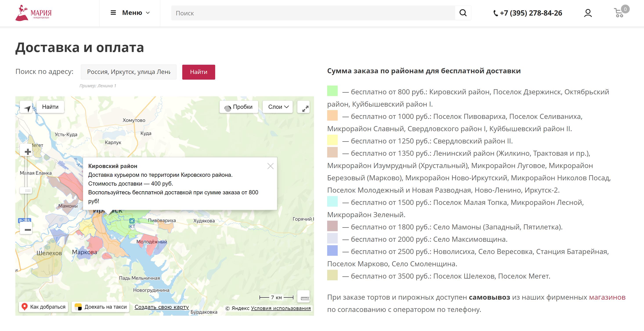The width and height of the screenshot is (644, 331).
Task: Click the light-cyan 1500 руб. swatch
Action: click(332, 201)
